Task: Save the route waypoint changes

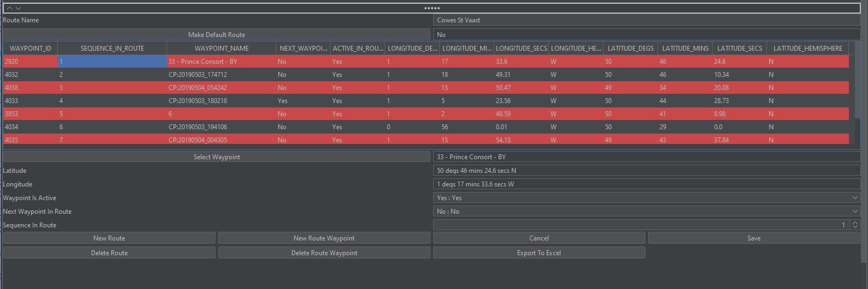Action: tap(753, 238)
